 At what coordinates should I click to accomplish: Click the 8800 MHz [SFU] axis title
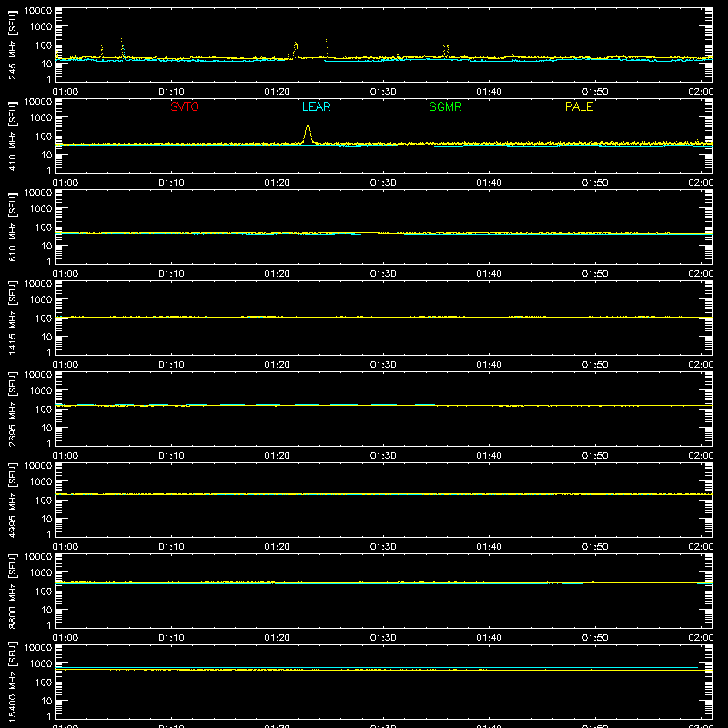(13, 591)
